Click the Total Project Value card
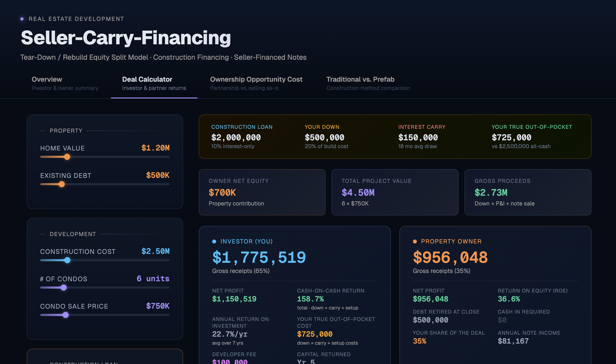The height and width of the screenshot is (364, 616). click(x=395, y=192)
